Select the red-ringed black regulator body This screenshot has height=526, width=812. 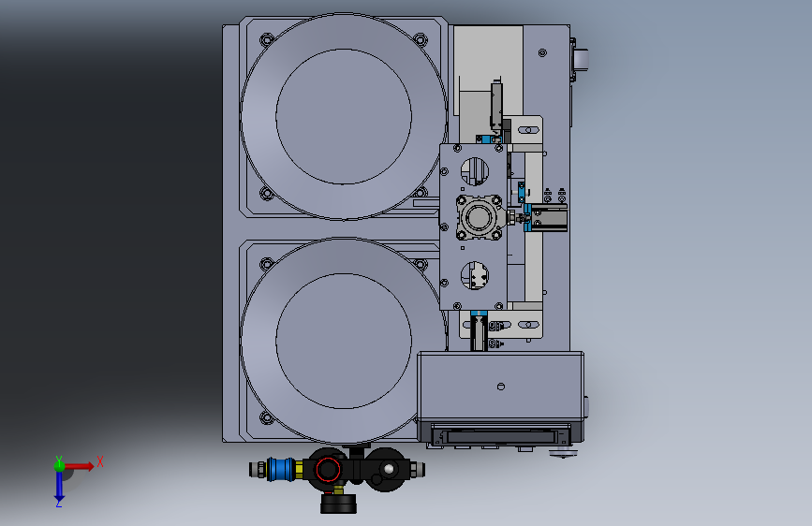pyautogui.click(x=327, y=470)
